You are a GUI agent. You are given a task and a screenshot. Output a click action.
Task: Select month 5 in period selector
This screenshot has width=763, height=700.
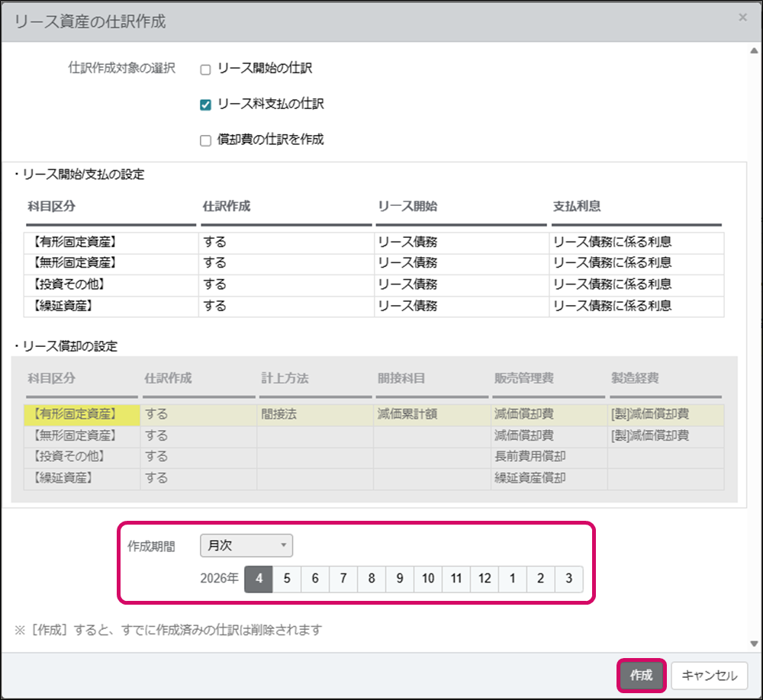(x=287, y=579)
